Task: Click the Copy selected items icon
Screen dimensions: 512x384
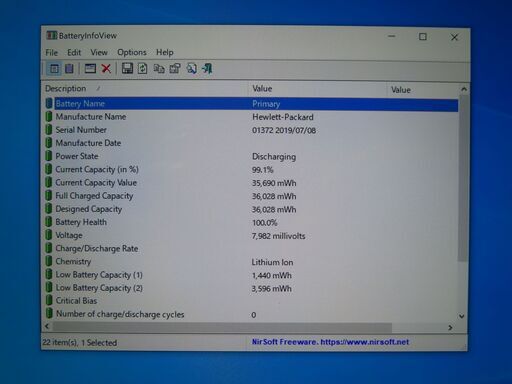Action: click(x=159, y=69)
